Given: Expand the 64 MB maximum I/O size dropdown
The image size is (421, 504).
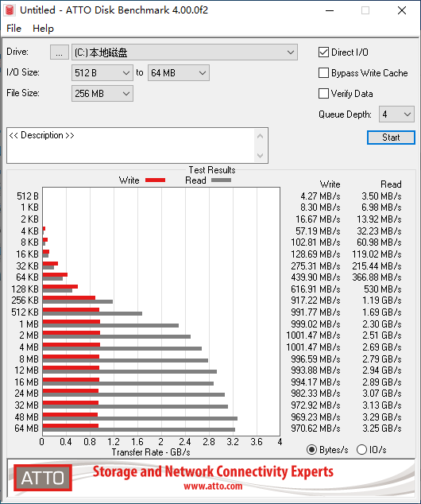Looking at the screenshot, I should pyautogui.click(x=179, y=73).
